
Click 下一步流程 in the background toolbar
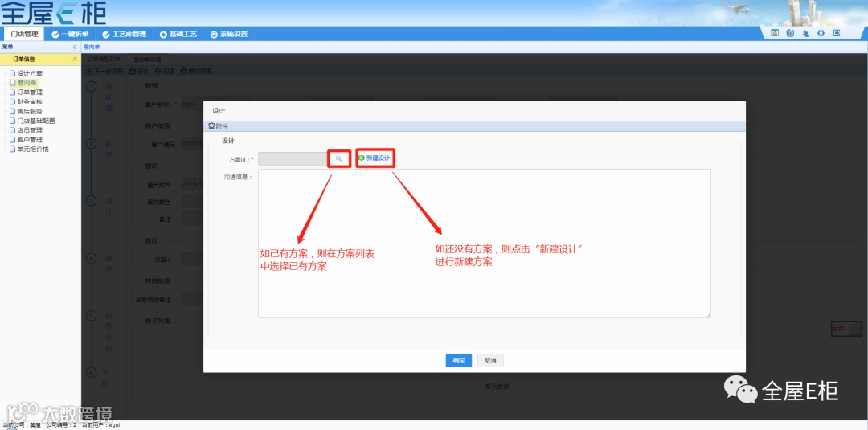click(105, 71)
